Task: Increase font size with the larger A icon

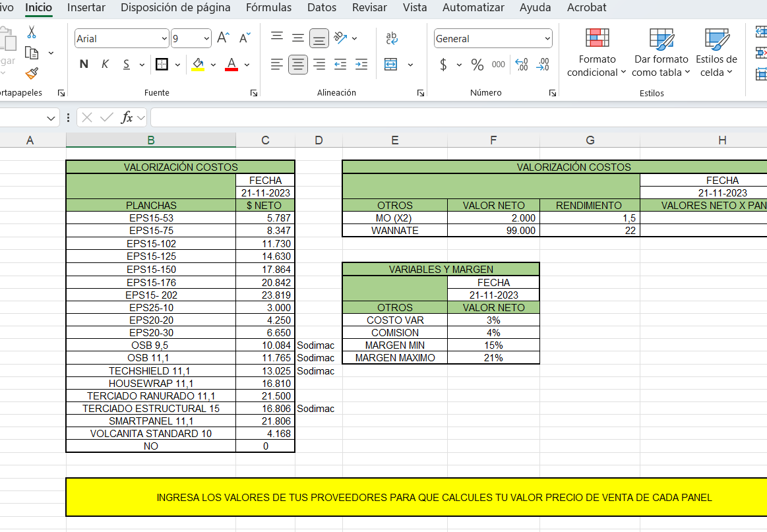Action: (x=223, y=38)
